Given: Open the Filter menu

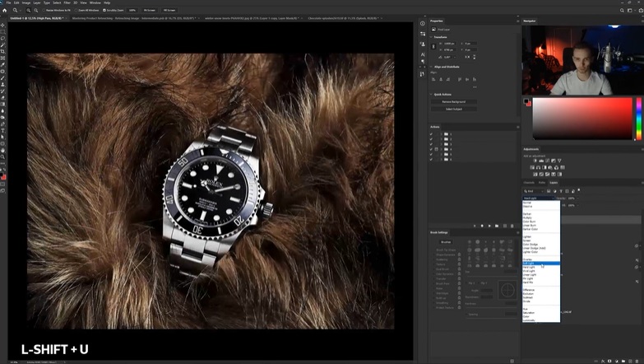Looking at the screenshot, I should coord(67,2).
